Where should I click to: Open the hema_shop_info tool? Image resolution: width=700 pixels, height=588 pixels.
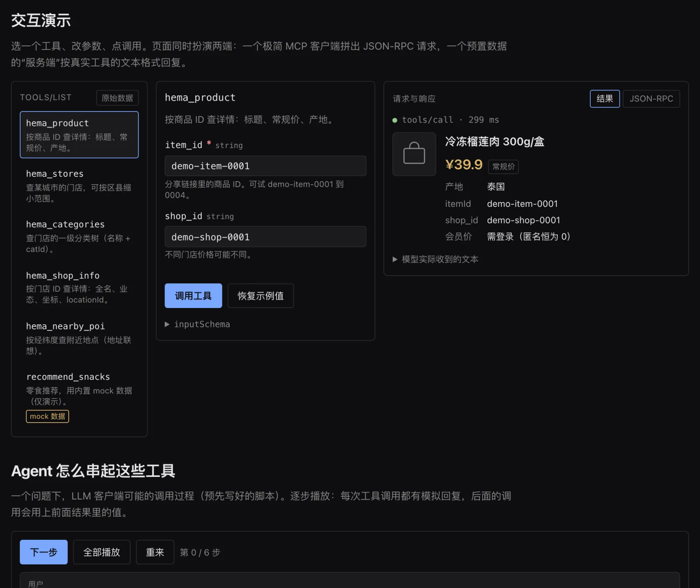(79, 287)
